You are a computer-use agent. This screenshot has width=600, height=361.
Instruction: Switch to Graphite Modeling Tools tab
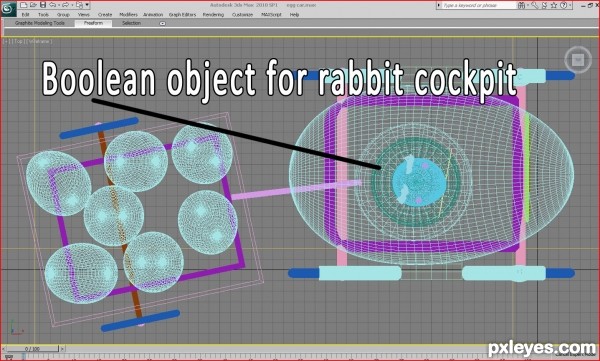tap(40, 23)
